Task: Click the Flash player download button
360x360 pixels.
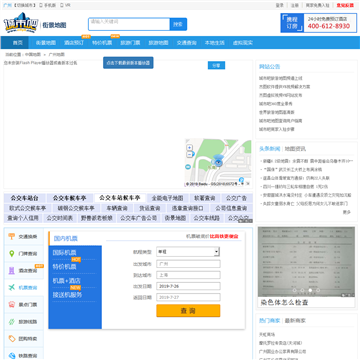Action: (x=128, y=63)
